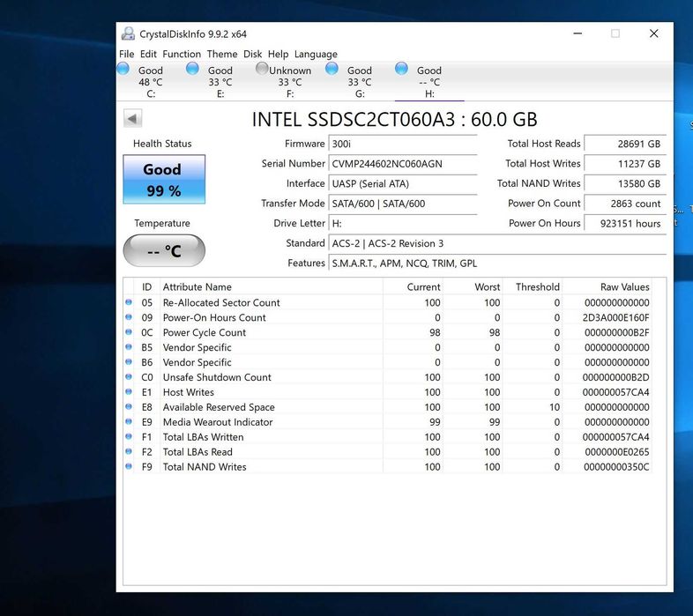Select drive G: status orb

(x=332, y=69)
